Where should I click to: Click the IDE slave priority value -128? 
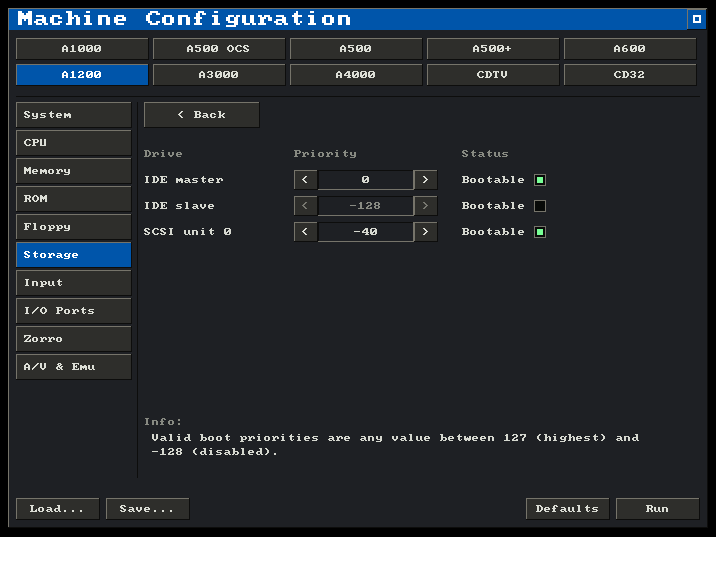pos(365,206)
